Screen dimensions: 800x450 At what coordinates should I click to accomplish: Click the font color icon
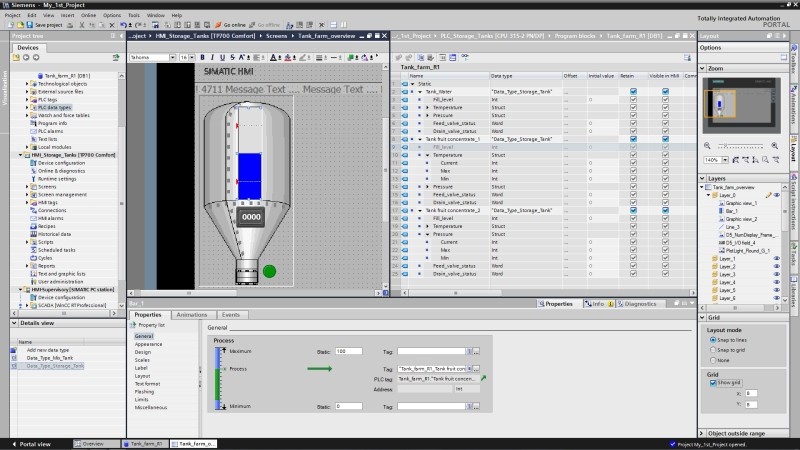click(273, 57)
